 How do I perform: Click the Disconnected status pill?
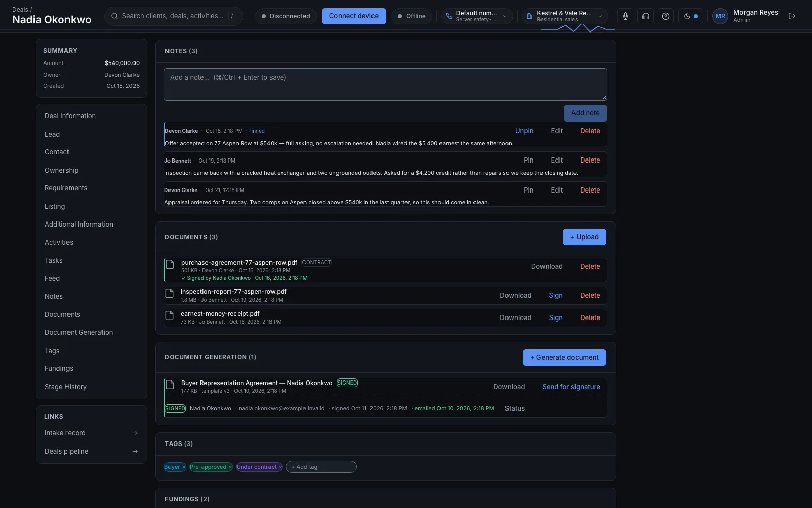286,16
